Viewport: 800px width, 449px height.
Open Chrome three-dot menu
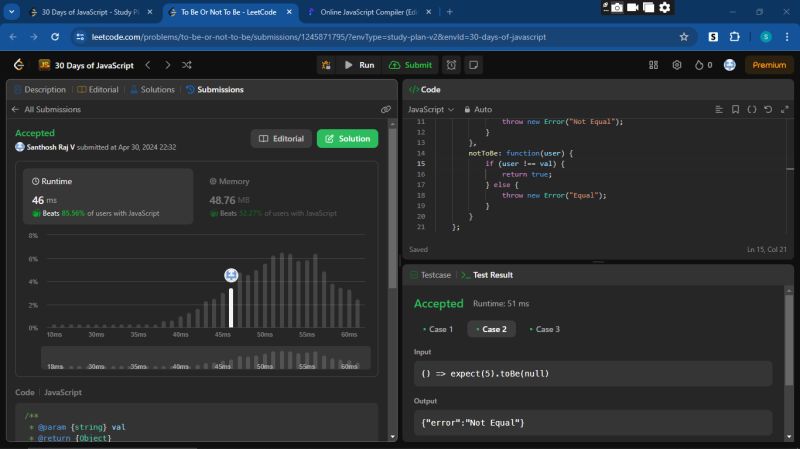[x=787, y=37]
